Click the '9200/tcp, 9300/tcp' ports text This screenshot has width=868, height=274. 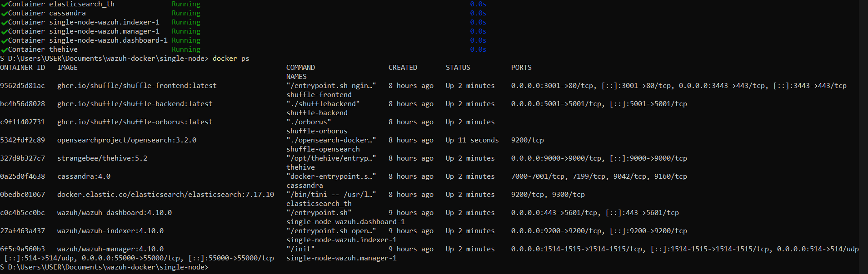pyautogui.click(x=548, y=195)
